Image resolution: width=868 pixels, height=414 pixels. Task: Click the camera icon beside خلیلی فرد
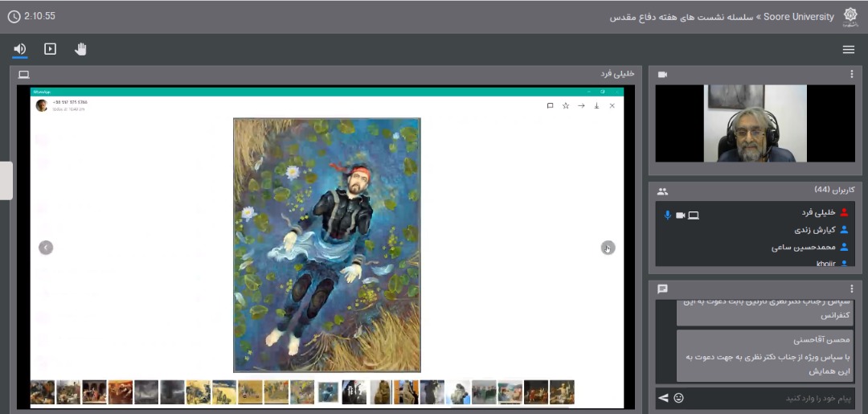pyautogui.click(x=681, y=215)
